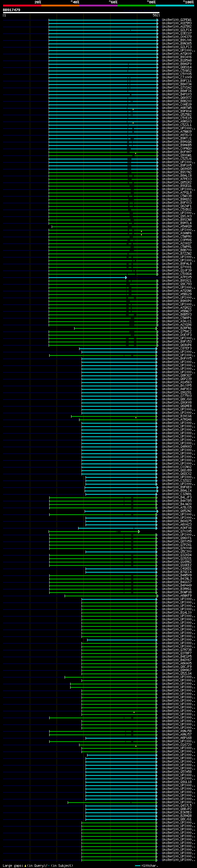197x868 pixels.
Task: Select the UniRef100_A5BG29 label
Action: 177,294
